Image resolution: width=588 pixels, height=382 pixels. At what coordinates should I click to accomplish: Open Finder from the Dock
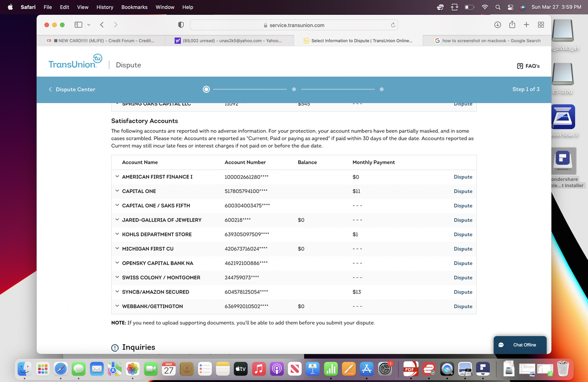24,369
